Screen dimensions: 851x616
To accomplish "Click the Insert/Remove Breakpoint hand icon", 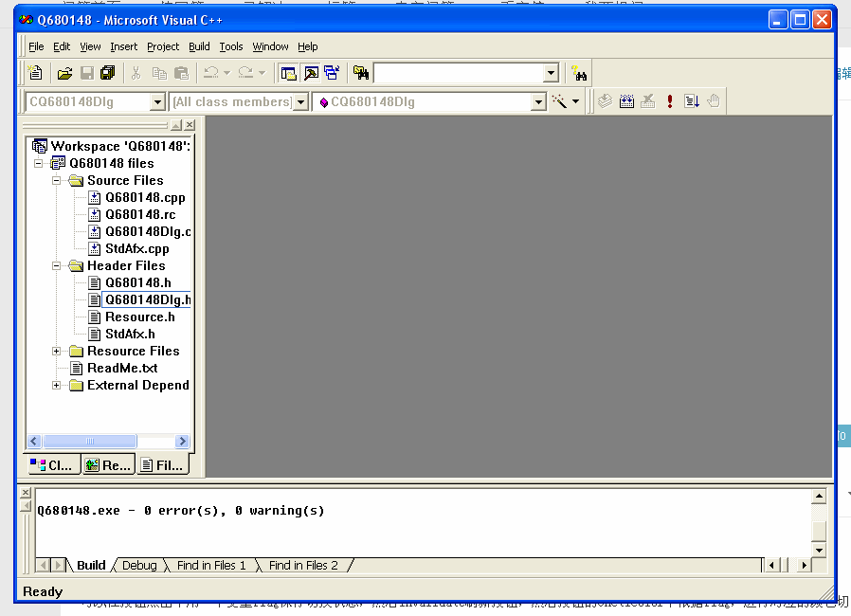I will click(x=714, y=101).
